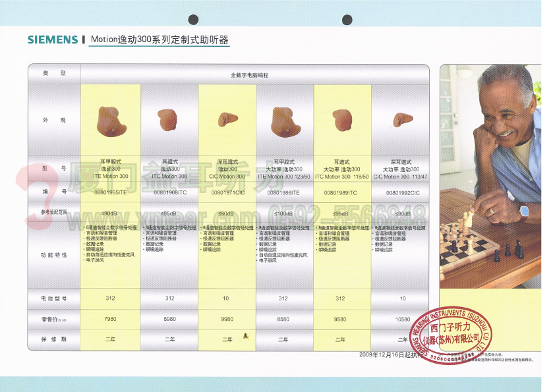Click warranty '二年' below price 8580
Viewport: 555px width, 392px height.
[x=283, y=339]
